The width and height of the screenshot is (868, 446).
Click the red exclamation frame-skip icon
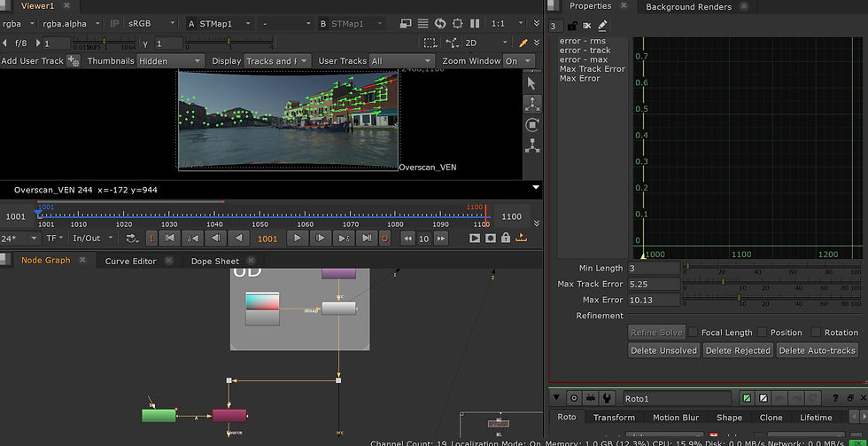[151, 239]
